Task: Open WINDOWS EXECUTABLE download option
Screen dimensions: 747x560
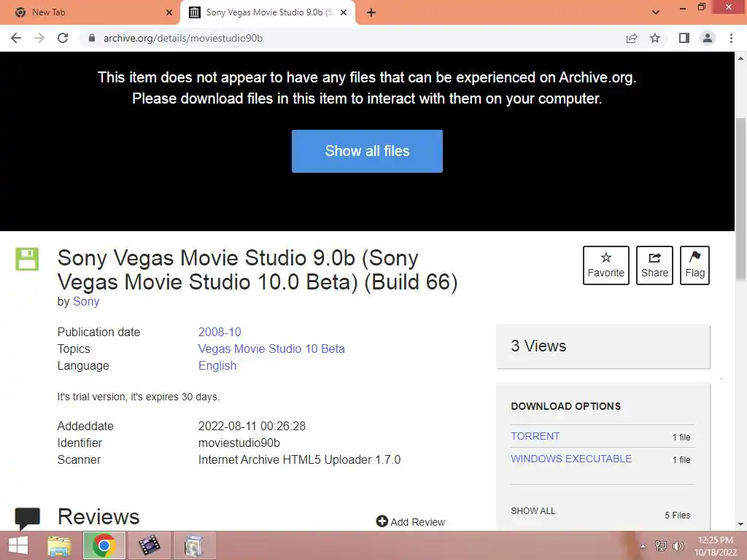Action: pyautogui.click(x=571, y=459)
